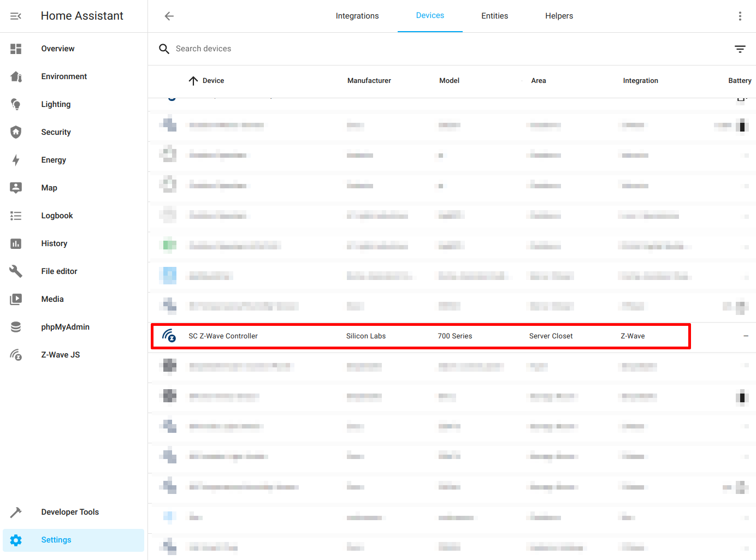Screen dimensions: 756x560
Task: Open the device filter icon
Action: tap(740, 49)
